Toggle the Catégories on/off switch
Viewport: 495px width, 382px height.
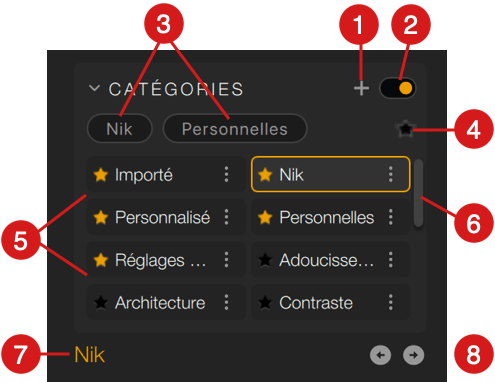(397, 88)
